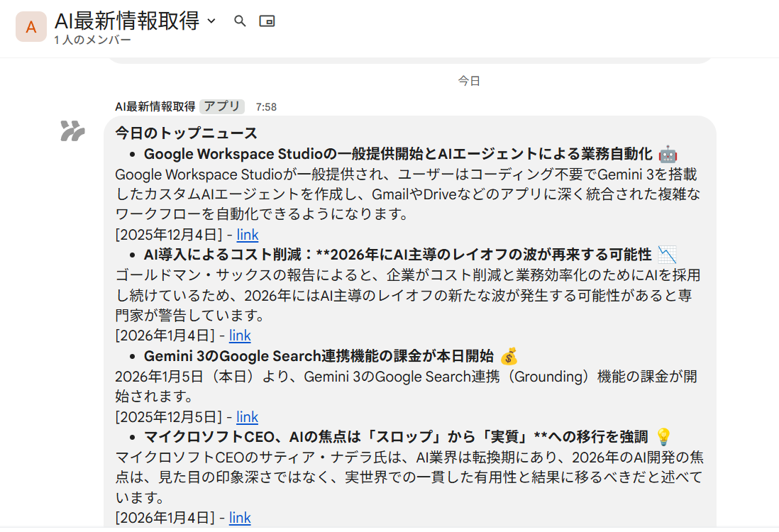
Task: View the '1 人のメンバー' member list
Action: point(92,40)
